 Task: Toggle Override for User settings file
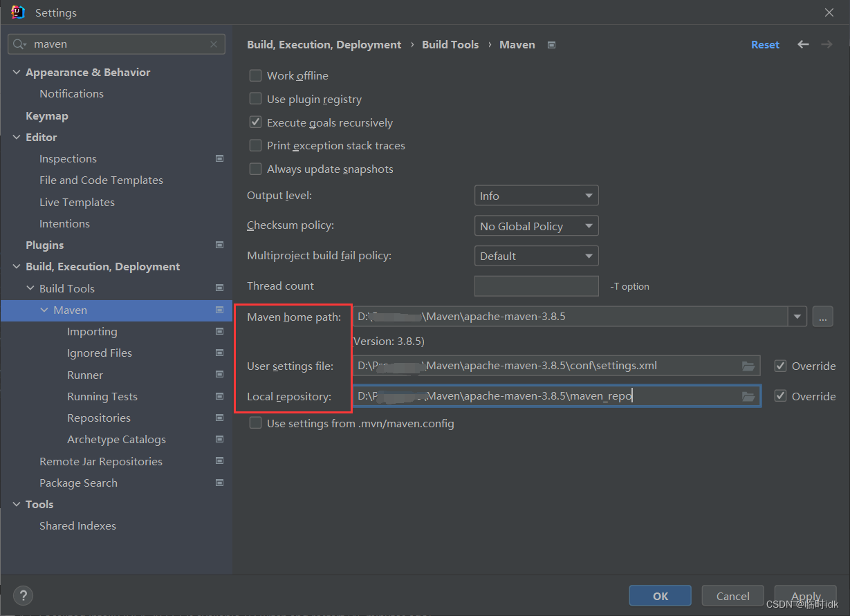click(780, 366)
